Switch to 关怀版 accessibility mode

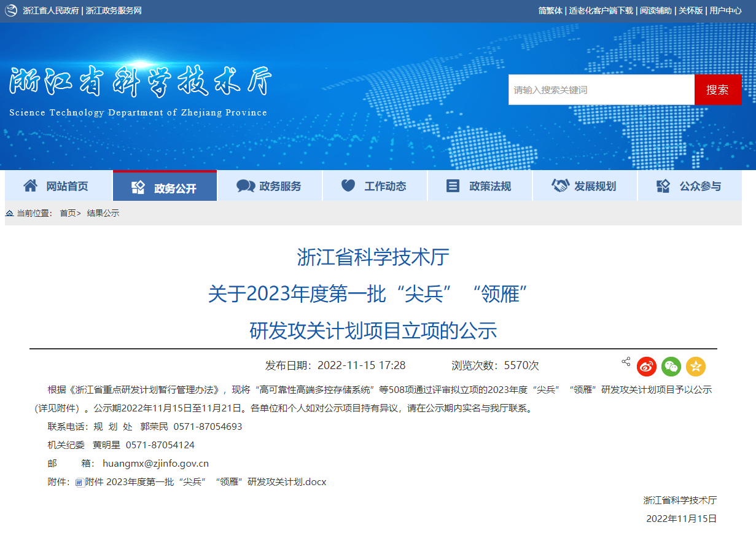[x=690, y=10]
